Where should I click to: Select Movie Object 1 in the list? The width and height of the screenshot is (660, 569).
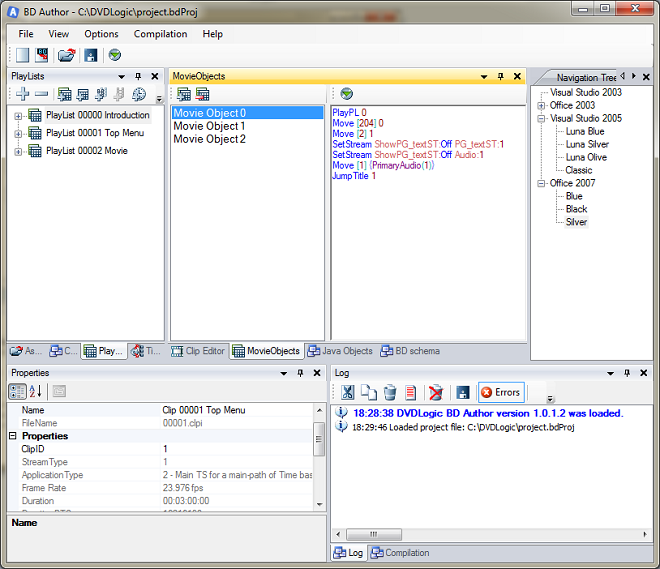[x=209, y=126]
